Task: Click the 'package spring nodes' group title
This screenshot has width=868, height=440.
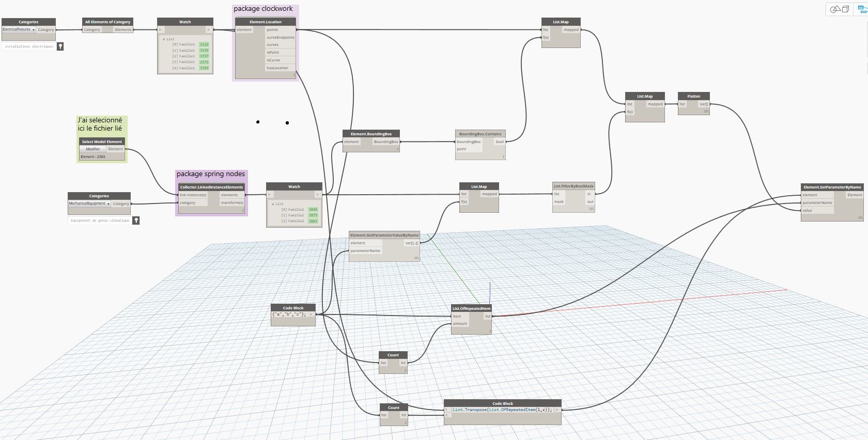Action: click(x=211, y=174)
